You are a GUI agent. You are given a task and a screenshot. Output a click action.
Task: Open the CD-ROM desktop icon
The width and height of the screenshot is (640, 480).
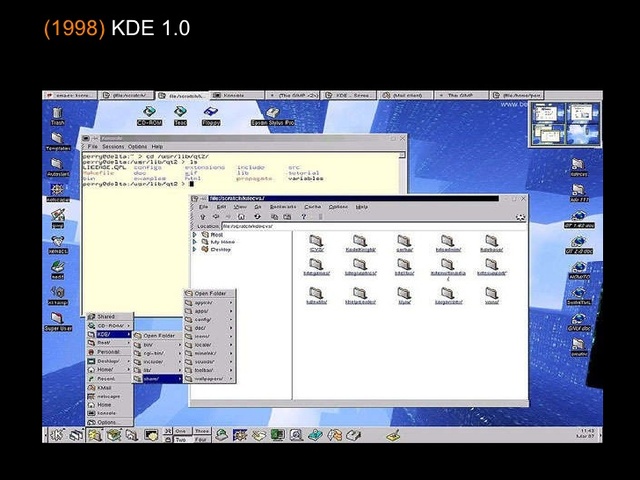pos(149,116)
